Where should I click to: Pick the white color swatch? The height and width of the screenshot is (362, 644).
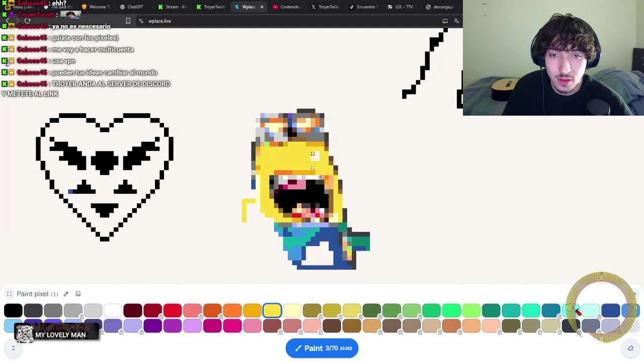[x=113, y=311]
